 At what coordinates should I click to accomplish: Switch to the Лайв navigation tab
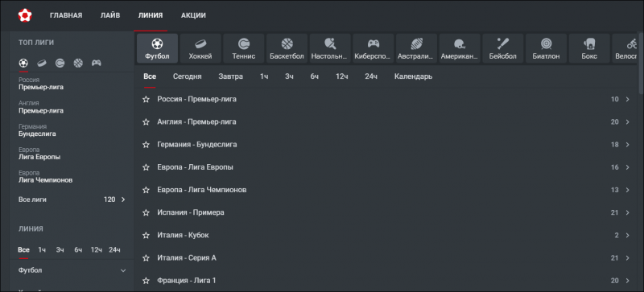110,15
